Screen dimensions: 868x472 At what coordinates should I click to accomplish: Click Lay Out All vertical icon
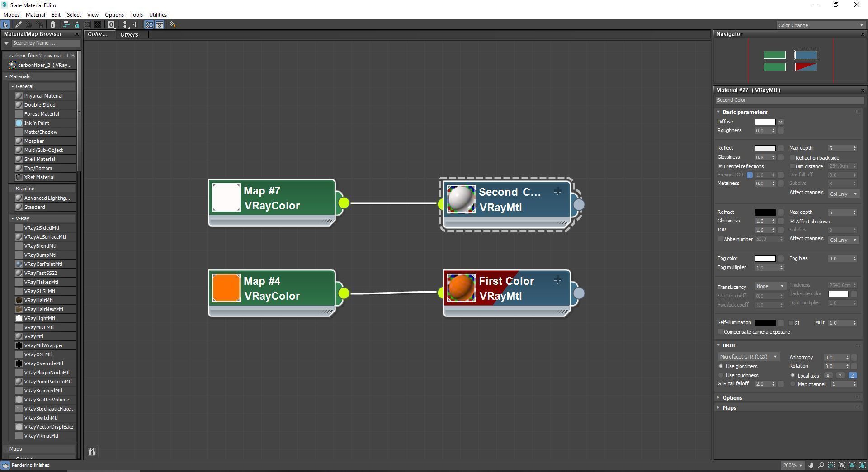coord(125,25)
